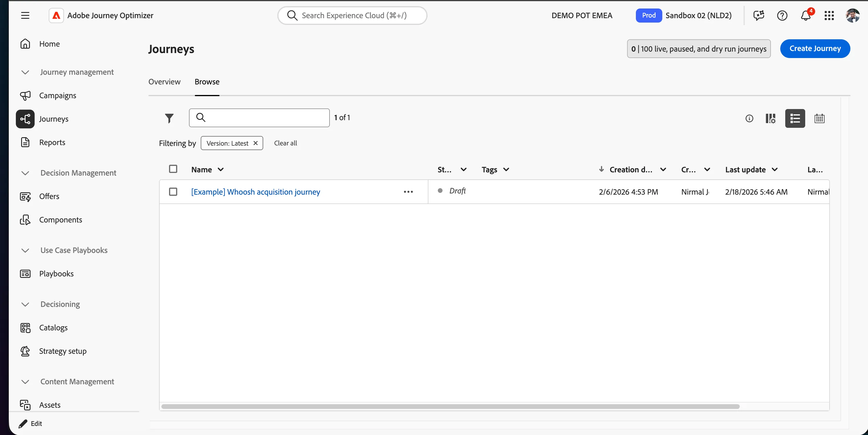Go to Home in sidebar
This screenshot has height=435, width=868.
tap(49, 44)
